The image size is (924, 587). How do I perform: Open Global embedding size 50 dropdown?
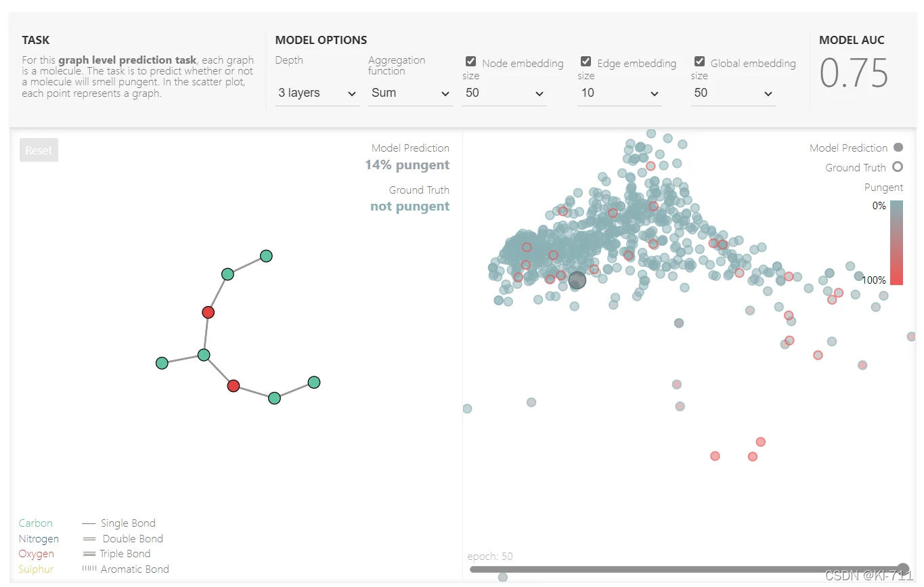click(732, 93)
